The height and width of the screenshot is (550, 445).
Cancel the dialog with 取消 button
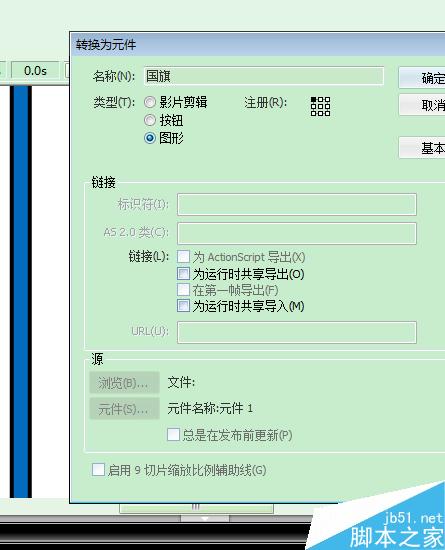coord(422,105)
